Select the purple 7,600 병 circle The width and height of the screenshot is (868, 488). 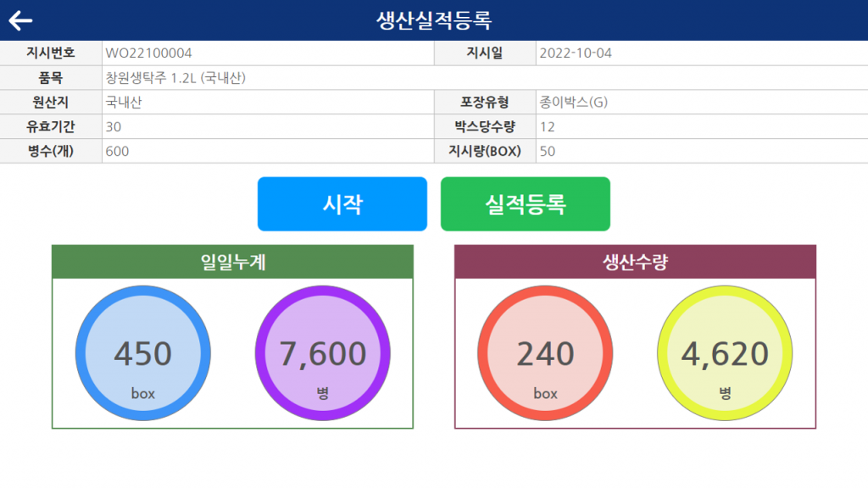323,353
